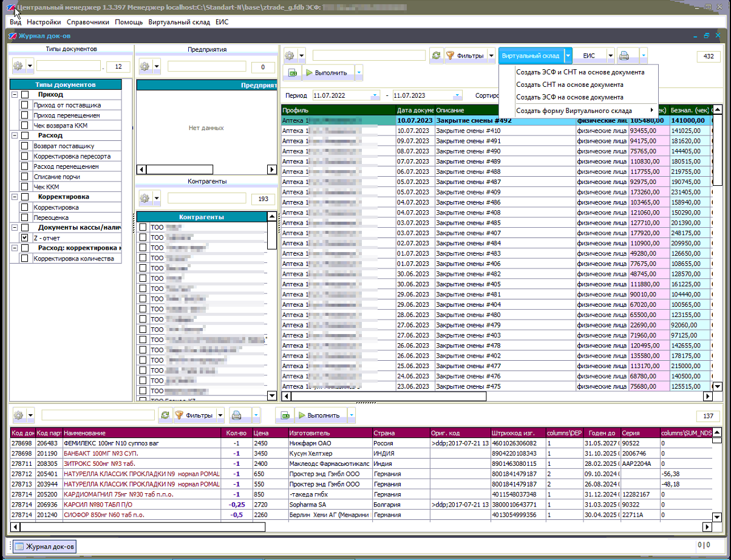Click bottom details toolbar search field
The width and height of the screenshot is (731, 560).
(98, 415)
